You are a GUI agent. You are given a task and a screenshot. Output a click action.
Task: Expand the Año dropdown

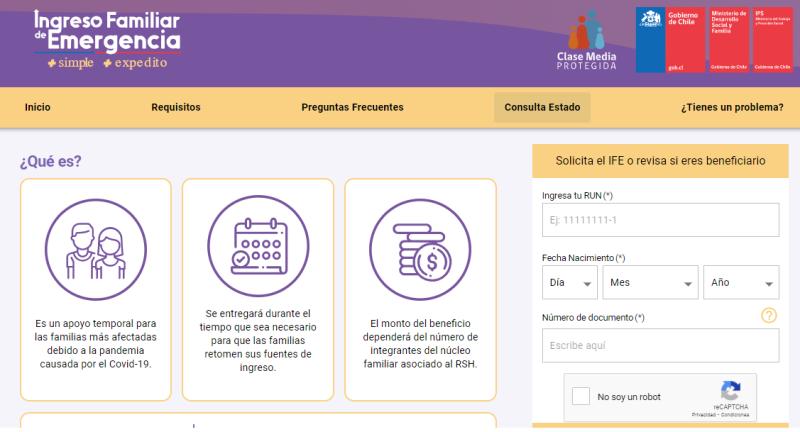[741, 282]
